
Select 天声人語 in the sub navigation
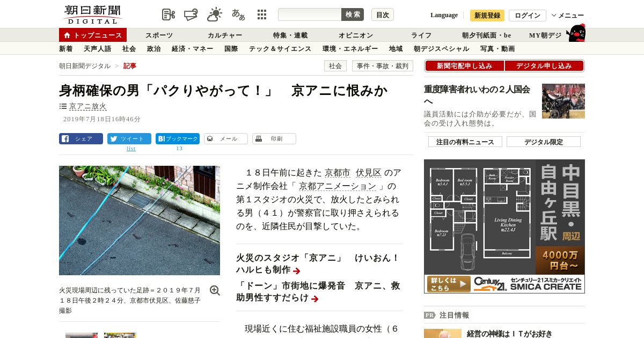click(98, 49)
